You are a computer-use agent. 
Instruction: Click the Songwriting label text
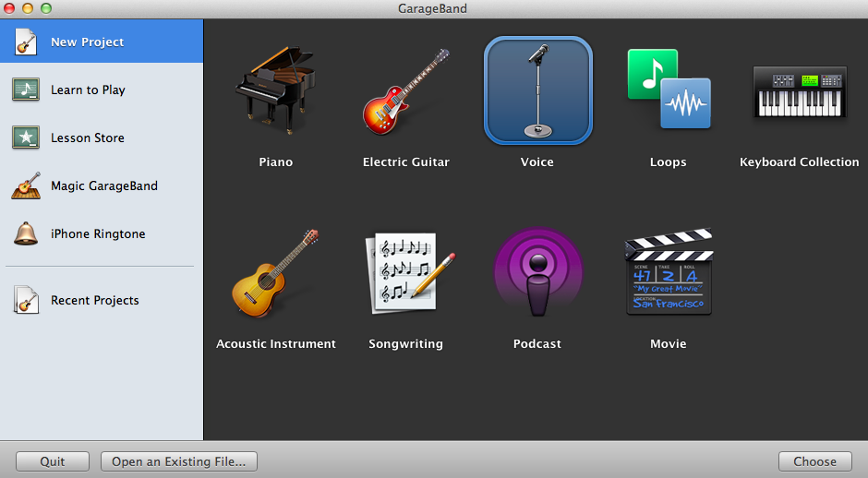(x=405, y=344)
